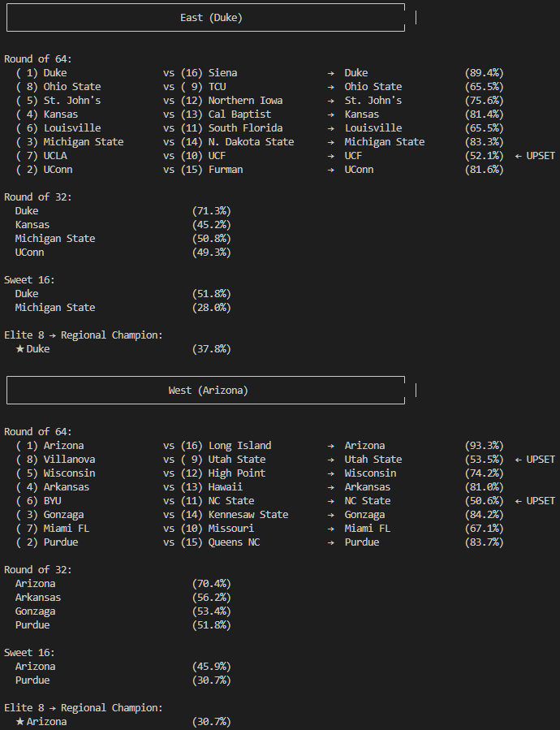Select "( 9) TCU" opponent entry
560x730 pixels.
204,87
